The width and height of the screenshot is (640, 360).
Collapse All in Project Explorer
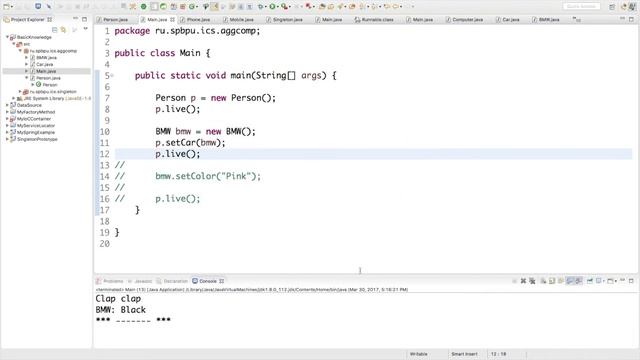coord(54,29)
